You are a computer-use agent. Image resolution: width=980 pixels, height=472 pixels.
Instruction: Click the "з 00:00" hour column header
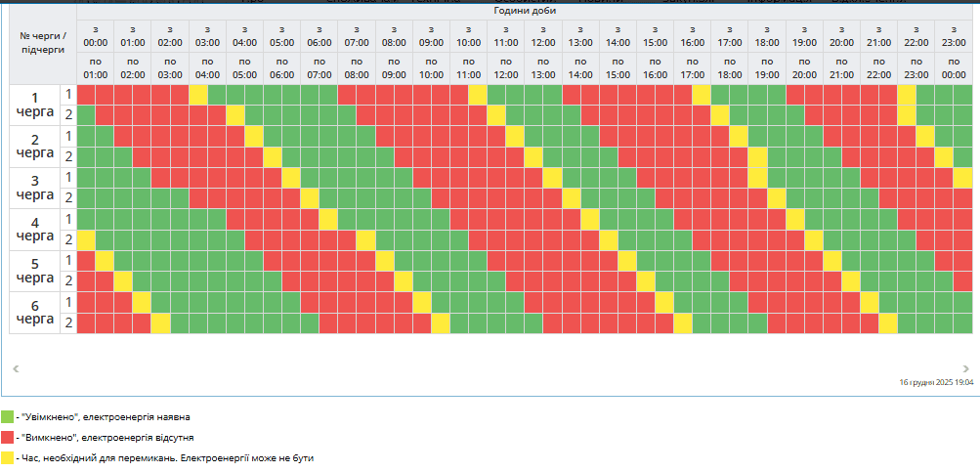[x=96, y=36]
